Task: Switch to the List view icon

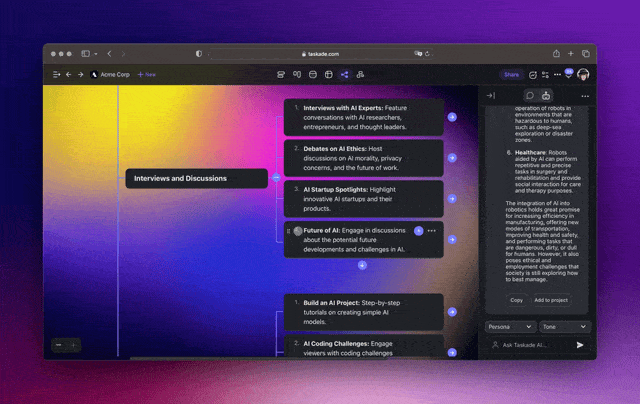Action: (x=281, y=74)
